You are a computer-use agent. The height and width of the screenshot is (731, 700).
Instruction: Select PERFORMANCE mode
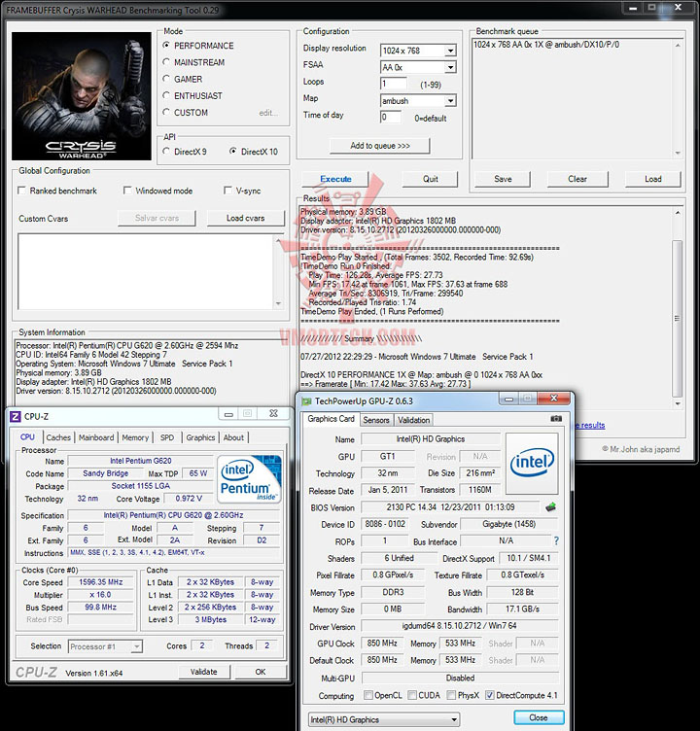pyautogui.click(x=165, y=46)
